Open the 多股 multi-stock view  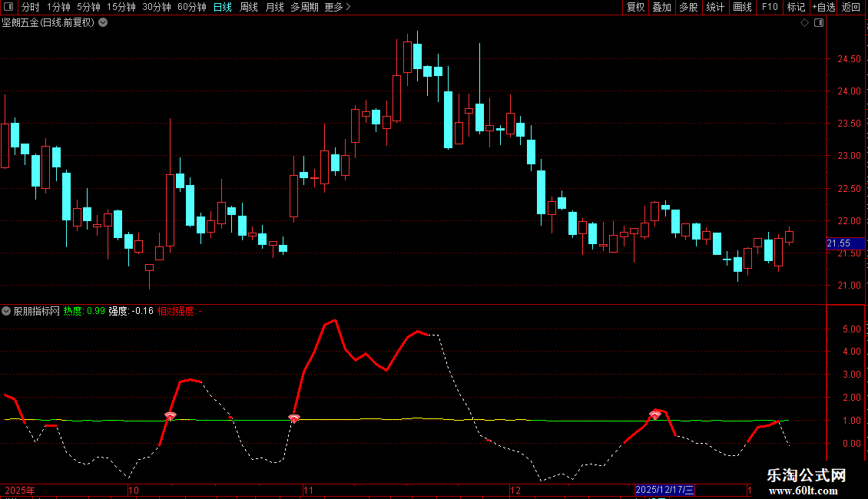688,7
